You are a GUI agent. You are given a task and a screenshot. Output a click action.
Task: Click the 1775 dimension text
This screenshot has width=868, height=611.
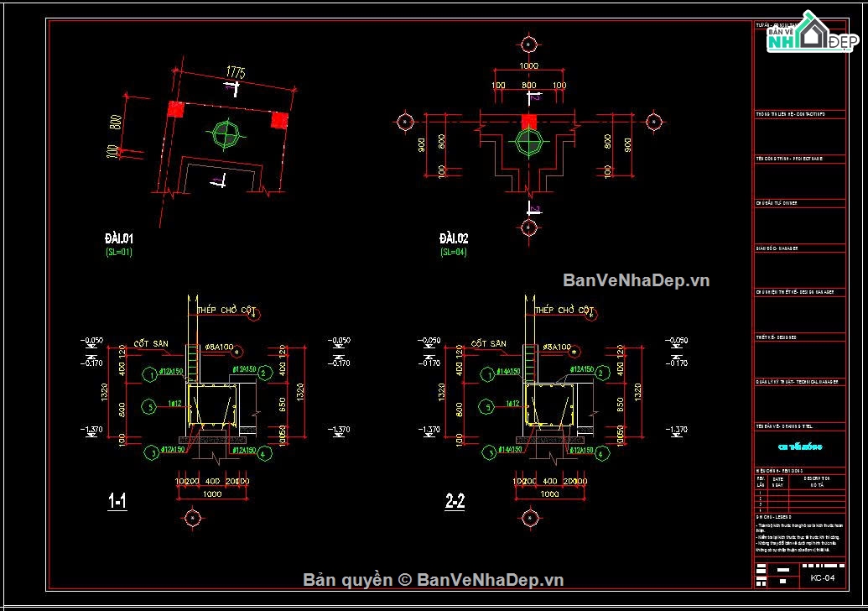(x=234, y=76)
